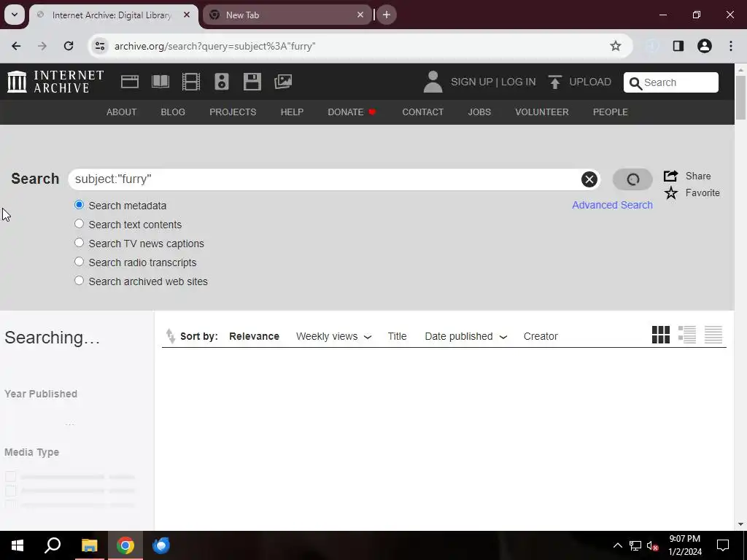This screenshot has height=560, width=747.
Task: Open the DONATE menu item
Action: tap(352, 112)
